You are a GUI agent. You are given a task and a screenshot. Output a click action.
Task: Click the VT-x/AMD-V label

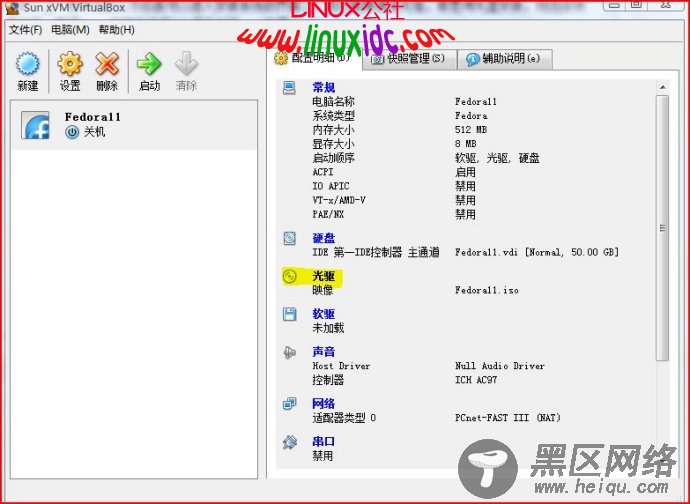coord(339,200)
